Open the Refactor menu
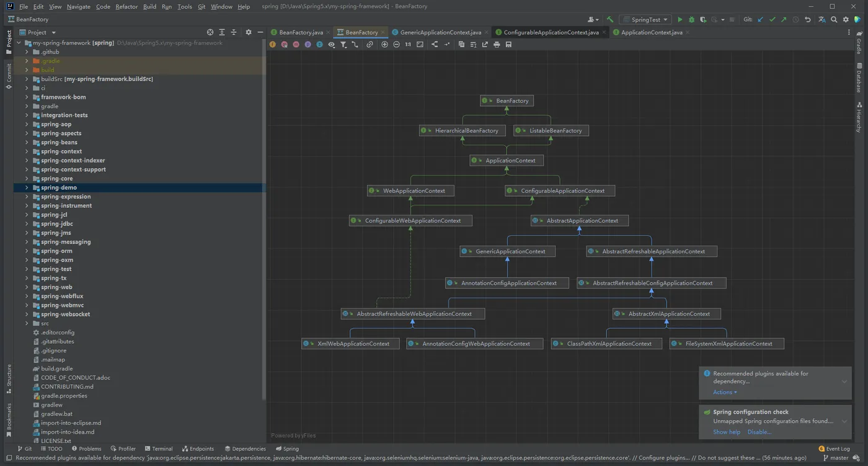The width and height of the screenshot is (868, 466). (x=126, y=6)
